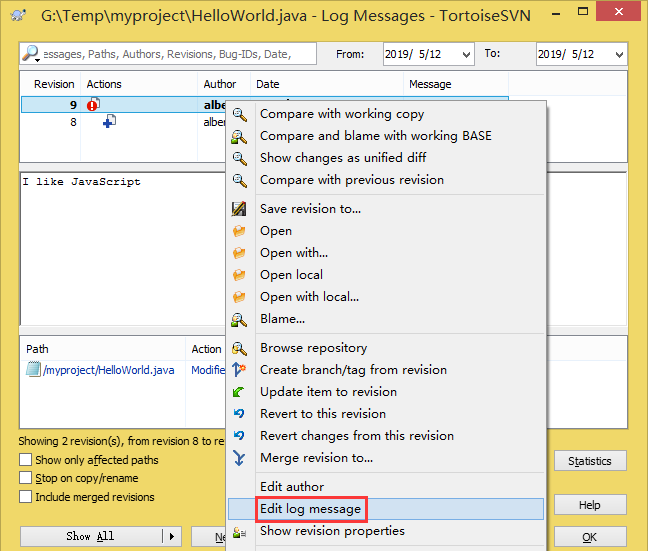Check Include merged revisions
Viewport: 655px width, 551px height.
(25, 497)
